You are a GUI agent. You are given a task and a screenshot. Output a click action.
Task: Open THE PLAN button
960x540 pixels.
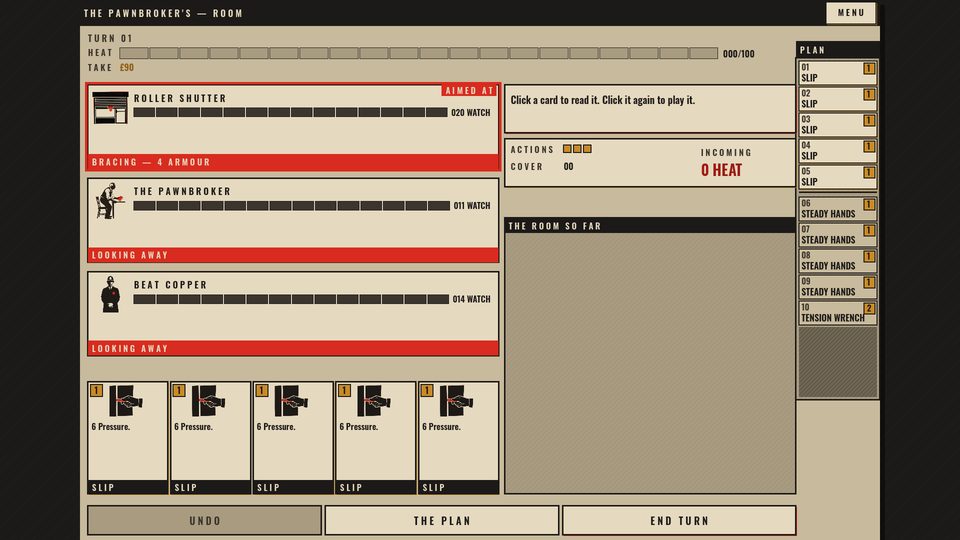[442, 520]
